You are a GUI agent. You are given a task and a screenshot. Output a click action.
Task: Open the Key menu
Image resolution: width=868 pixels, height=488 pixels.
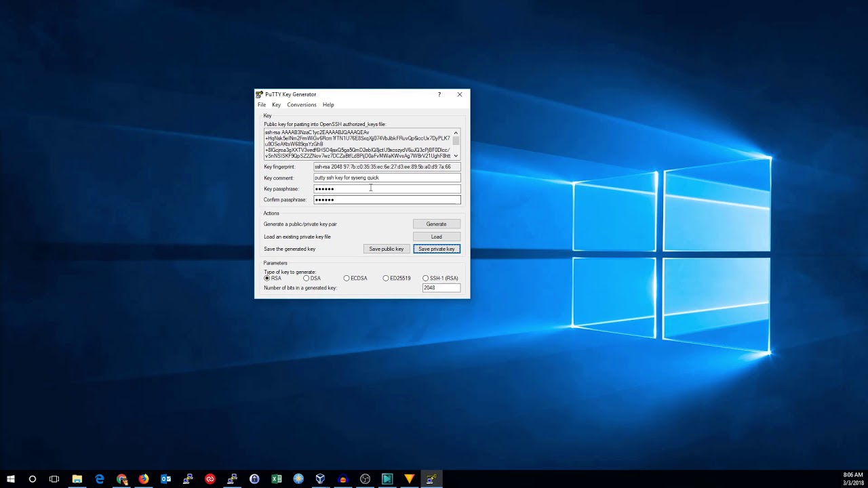click(x=276, y=105)
